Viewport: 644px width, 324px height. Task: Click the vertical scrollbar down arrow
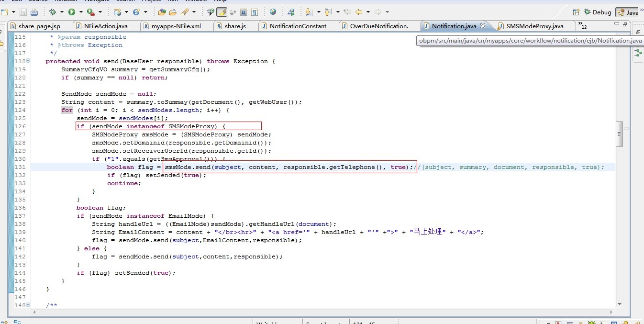620,304
